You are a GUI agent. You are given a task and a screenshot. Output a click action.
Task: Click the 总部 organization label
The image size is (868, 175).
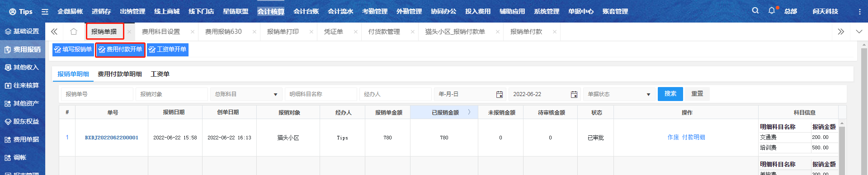point(791,11)
